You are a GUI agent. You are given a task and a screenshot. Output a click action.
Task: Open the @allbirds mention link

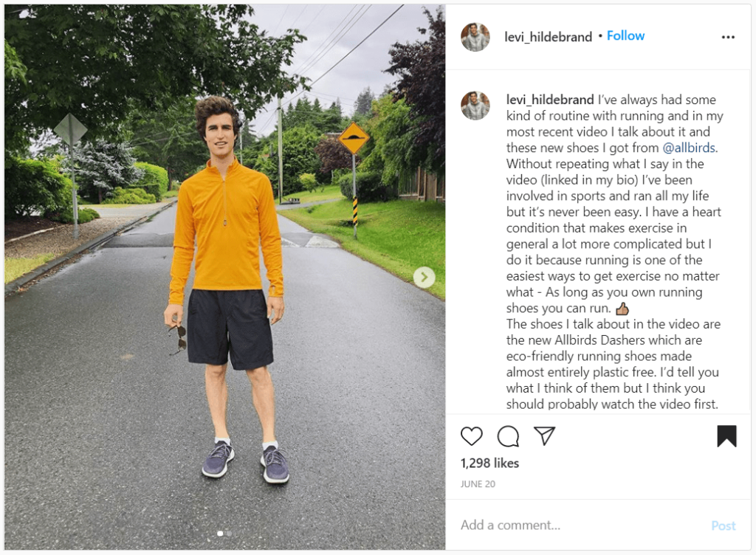click(689, 148)
